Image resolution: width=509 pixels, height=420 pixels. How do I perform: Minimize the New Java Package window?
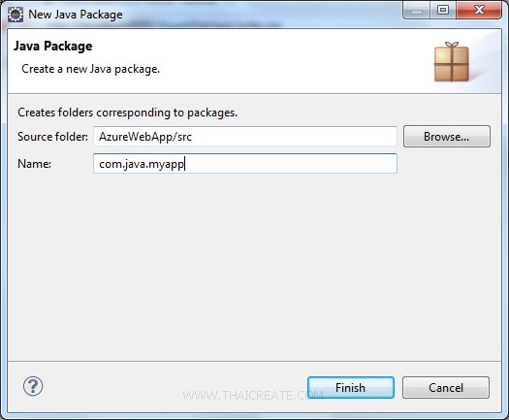pyautogui.click(x=417, y=10)
